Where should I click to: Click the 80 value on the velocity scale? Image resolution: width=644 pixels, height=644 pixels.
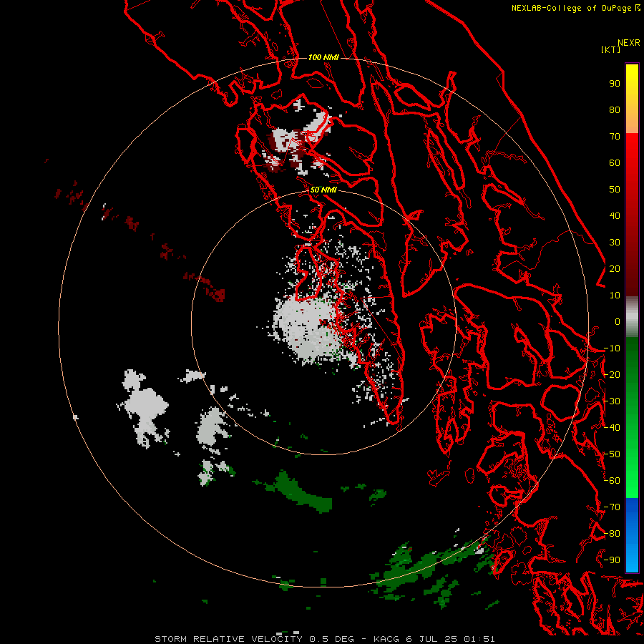point(615,109)
